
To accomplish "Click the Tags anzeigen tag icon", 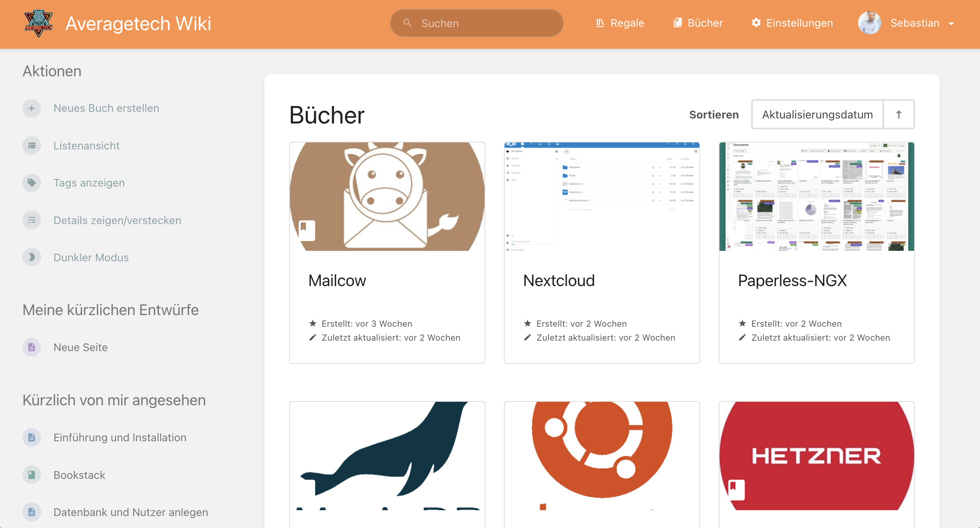I will (x=32, y=183).
